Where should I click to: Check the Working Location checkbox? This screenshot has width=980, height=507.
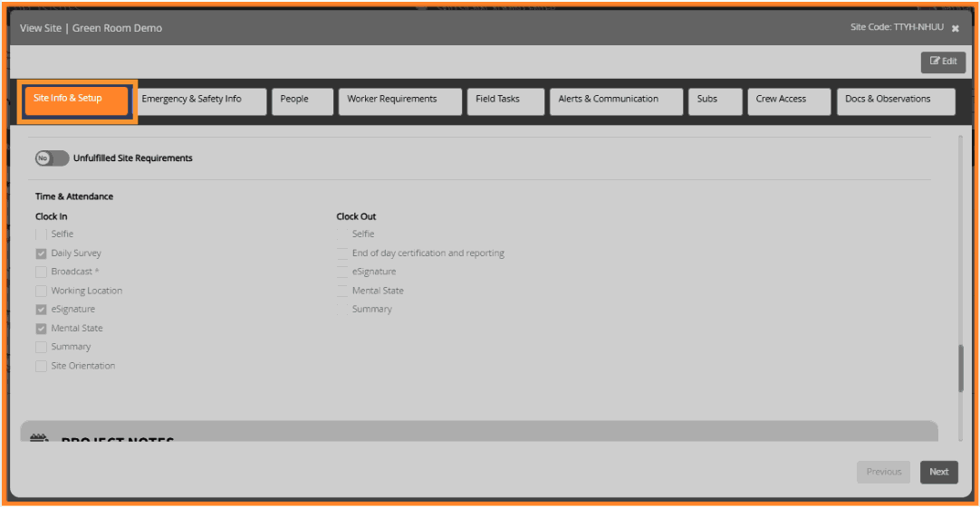(x=42, y=291)
